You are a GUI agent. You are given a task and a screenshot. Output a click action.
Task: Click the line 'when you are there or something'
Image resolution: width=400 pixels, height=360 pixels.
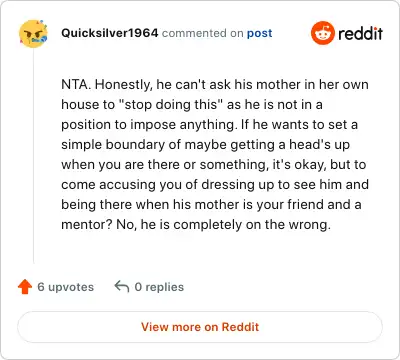click(214, 165)
